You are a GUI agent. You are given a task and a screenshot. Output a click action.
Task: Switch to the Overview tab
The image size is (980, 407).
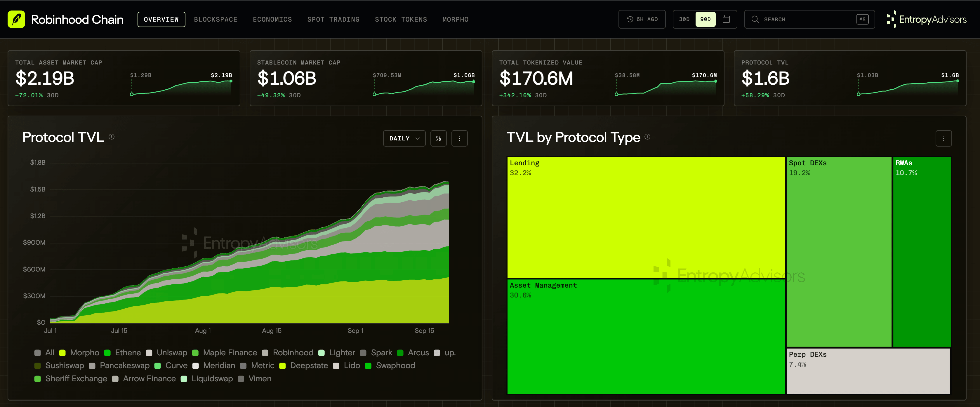coord(161,19)
